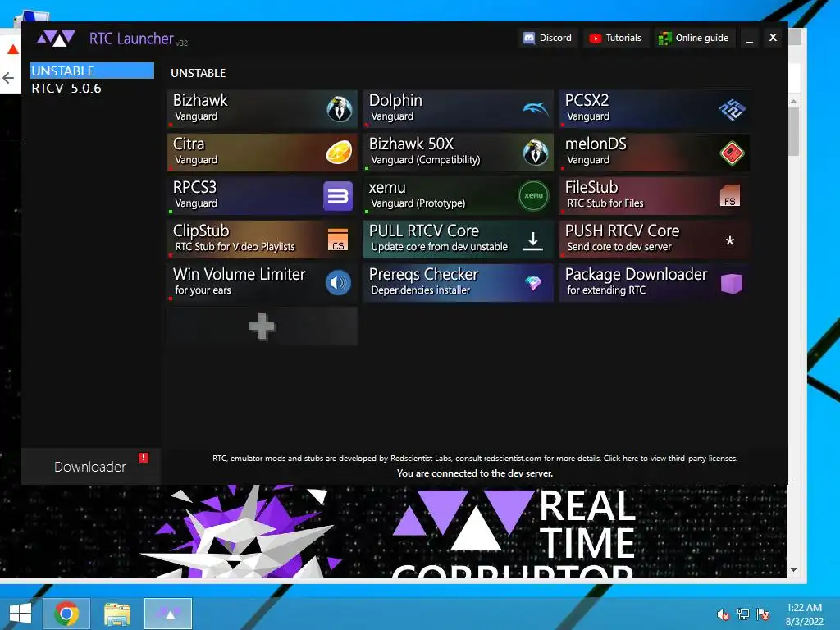This screenshot has width=840, height=630.
Task: Click the xemu green circle icon
Action: pyautogui.click(x=534, y=196)
